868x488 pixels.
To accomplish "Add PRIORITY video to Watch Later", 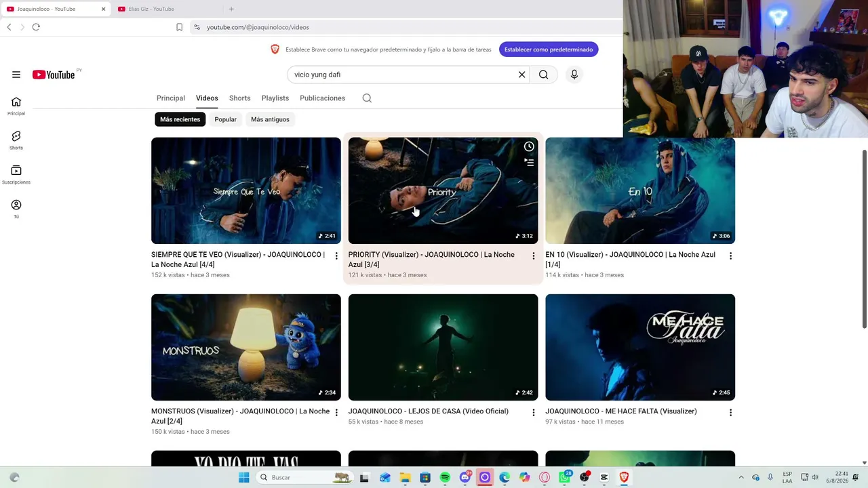I will click(x=529, y=146).
